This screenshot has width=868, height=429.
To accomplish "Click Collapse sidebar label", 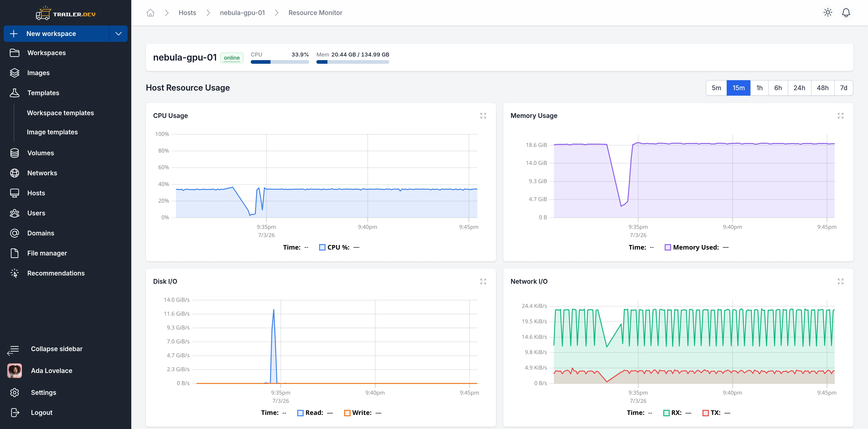I will point(57,349).
